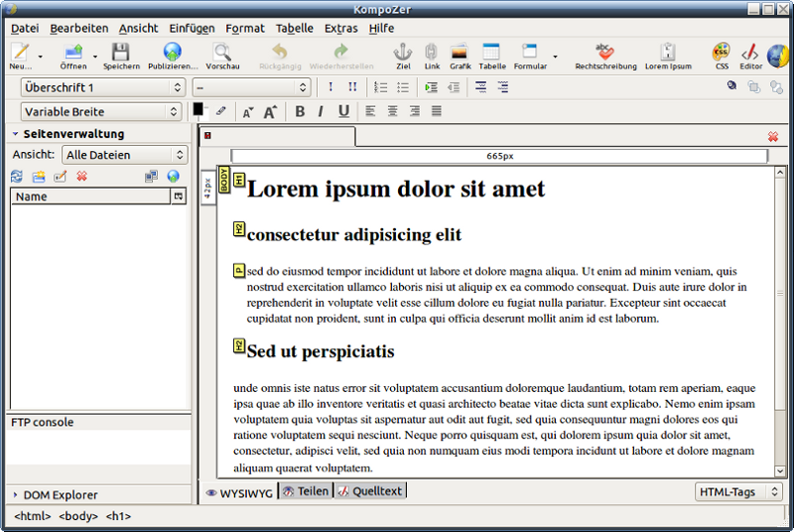The height and width of the screenshot is (532, 794).
Task: Close the current document tab
Action: (773, 137)
